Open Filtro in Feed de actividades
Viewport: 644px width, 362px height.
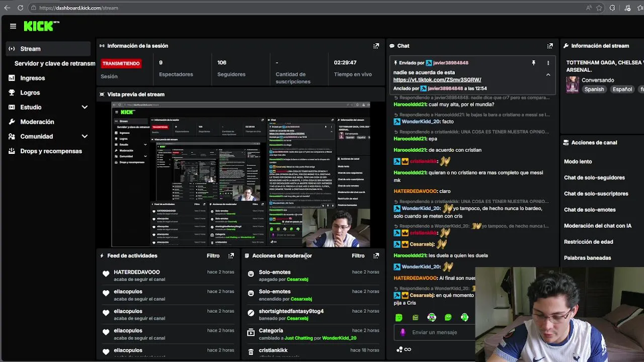coord(213,255)
